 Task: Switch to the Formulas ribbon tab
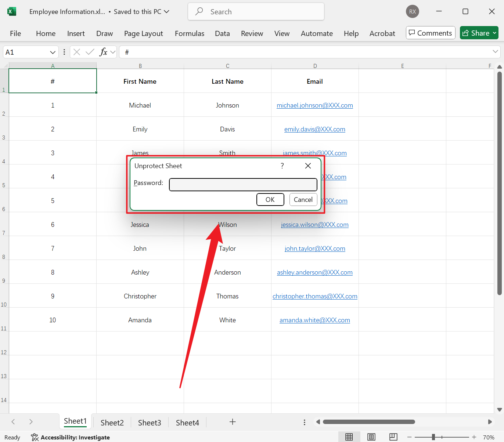[x=189, y=33]
